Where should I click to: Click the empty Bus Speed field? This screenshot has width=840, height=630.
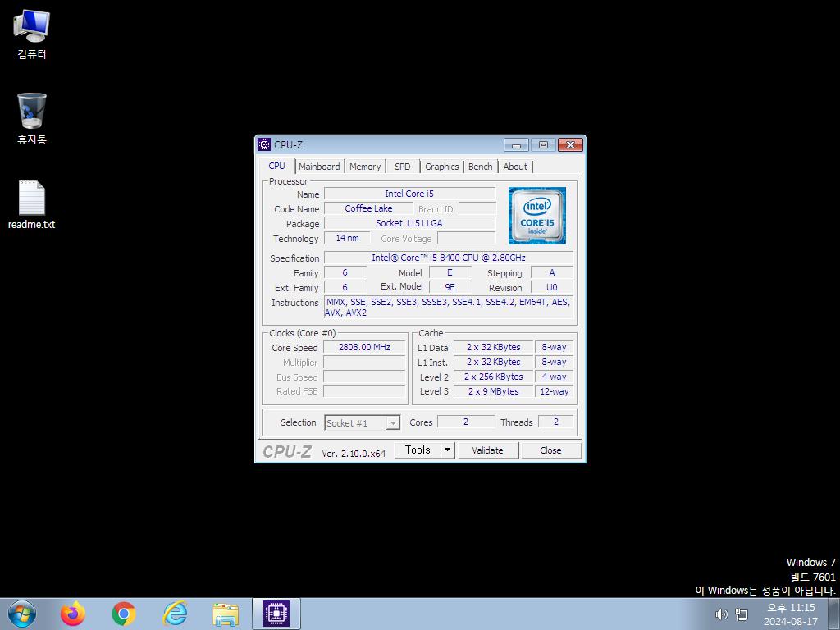[364, 377]
